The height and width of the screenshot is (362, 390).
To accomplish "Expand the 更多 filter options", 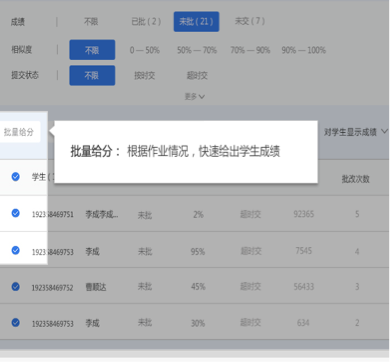I will pyautogui.click(x=195, y=97).
